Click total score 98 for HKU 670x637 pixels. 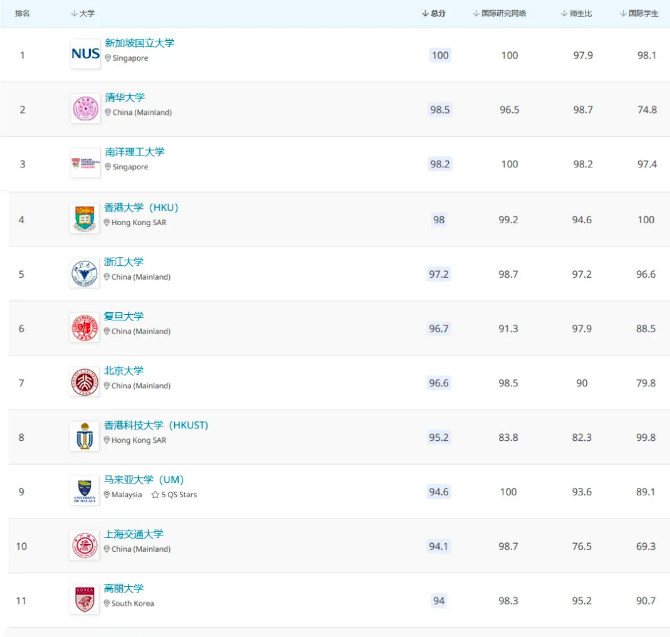(x=439, y=220)
